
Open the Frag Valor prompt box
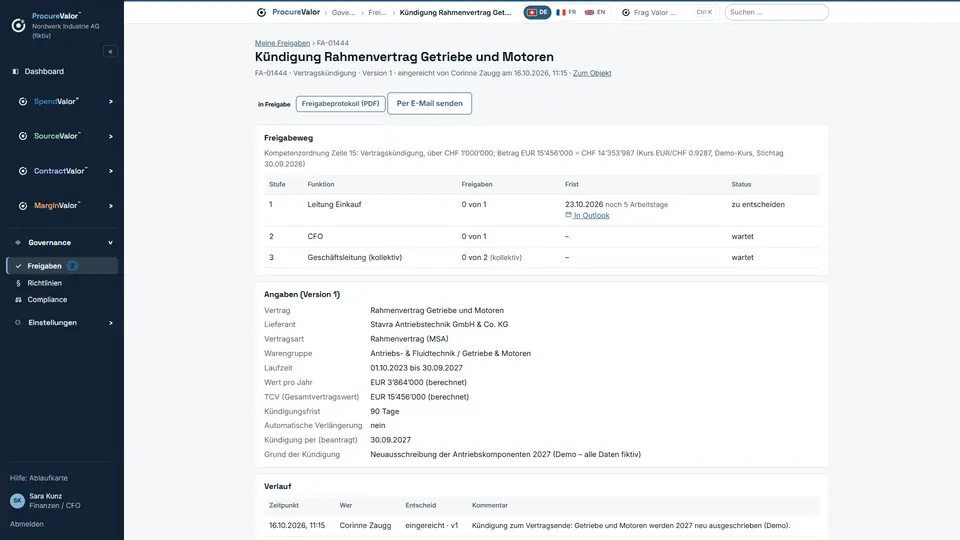pos(667,12)
